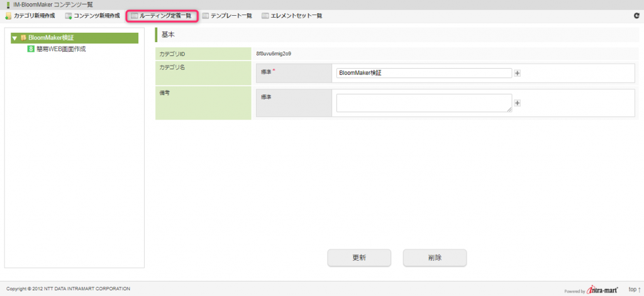Viewport: 644px width, 296px height.
Task: Click the ルーティング定義一覧 list icon
Action: (x=135, y=16)
